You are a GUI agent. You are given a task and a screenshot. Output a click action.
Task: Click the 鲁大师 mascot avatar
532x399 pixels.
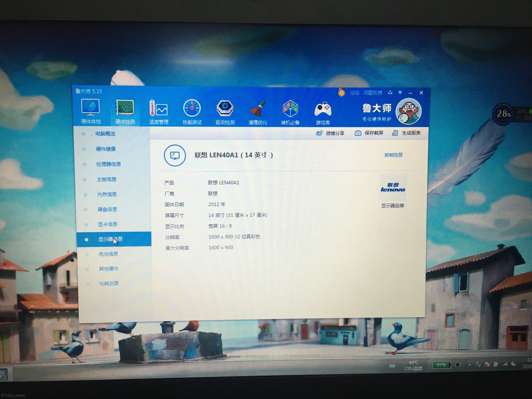tap(409, 111)
